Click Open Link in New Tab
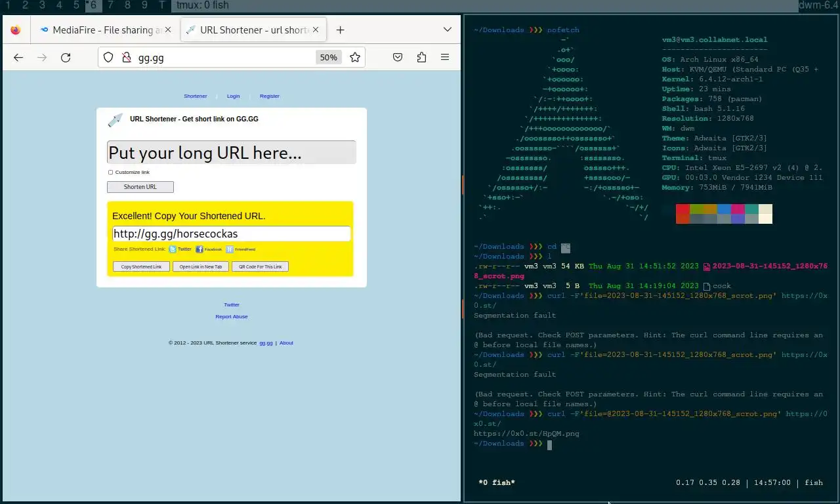 (201, 266)
